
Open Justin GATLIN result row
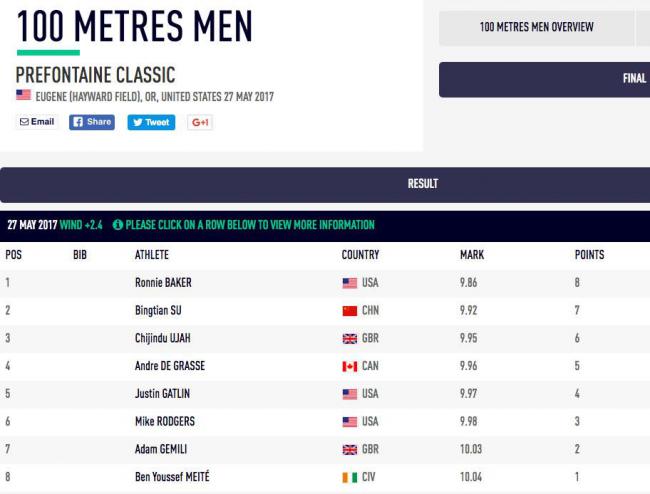point(325,394)
